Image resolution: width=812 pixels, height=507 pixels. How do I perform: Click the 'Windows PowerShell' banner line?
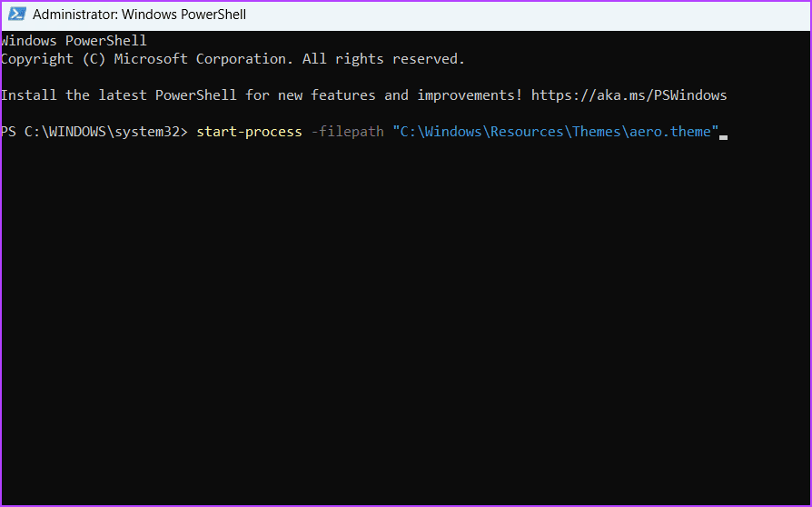pos(74,40)
